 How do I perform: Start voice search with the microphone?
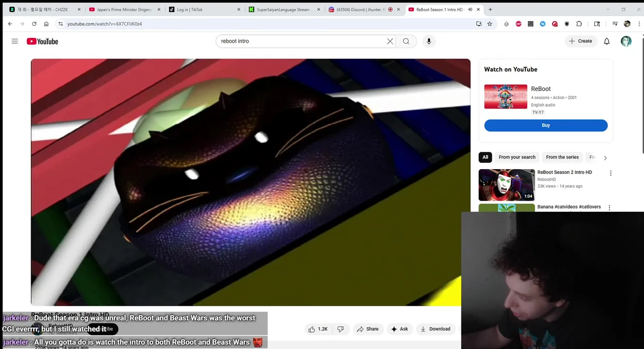pos(429,41)
